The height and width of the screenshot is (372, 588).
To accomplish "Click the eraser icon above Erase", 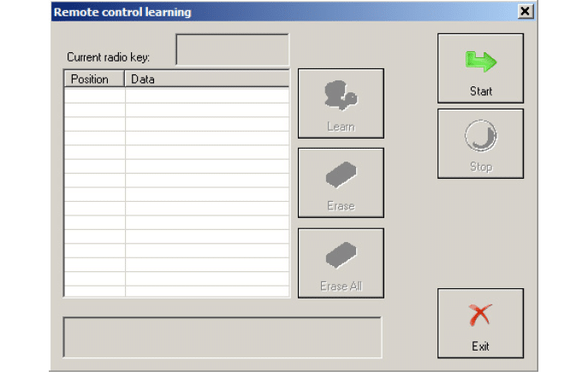I will pos(341,175).
